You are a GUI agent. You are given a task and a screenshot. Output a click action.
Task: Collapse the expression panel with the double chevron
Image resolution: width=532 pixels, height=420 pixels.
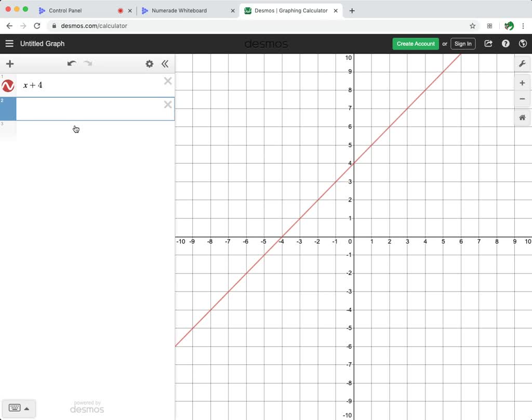pos(165,63)
